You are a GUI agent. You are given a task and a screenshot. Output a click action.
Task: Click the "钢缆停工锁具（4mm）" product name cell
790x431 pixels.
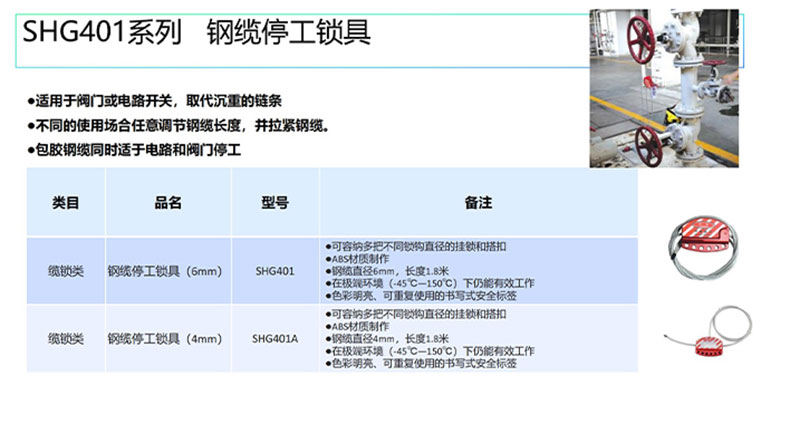165,339
